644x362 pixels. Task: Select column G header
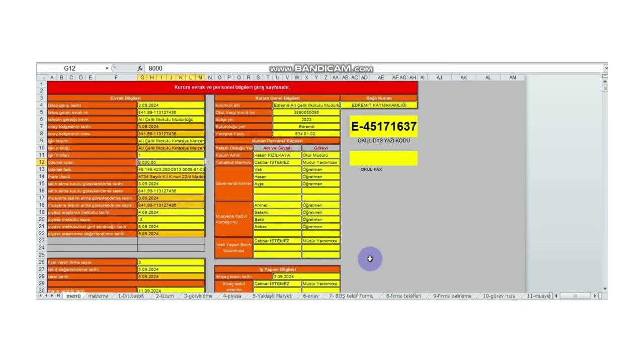142,78
